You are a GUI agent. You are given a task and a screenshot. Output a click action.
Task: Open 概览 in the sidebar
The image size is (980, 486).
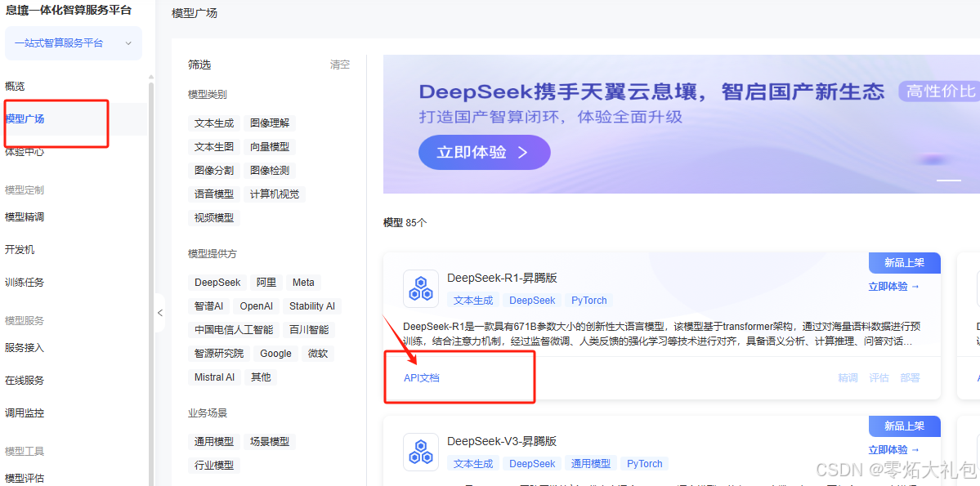(15, 87)
